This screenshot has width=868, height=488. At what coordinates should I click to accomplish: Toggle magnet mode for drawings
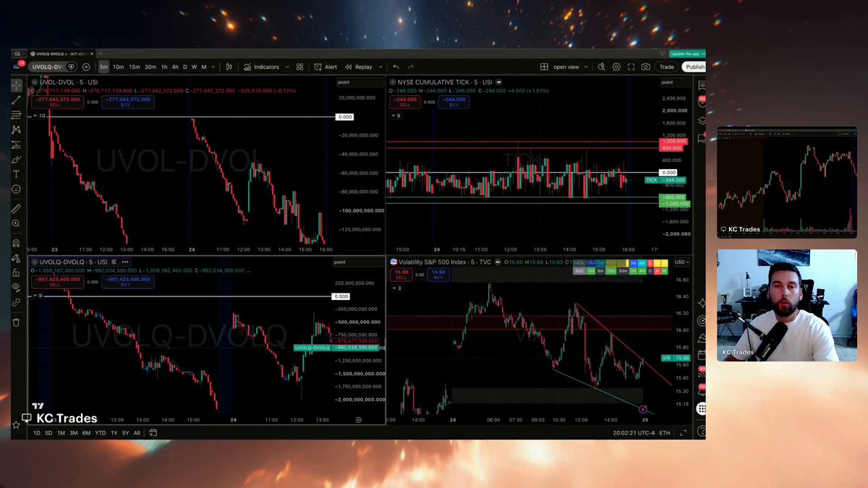coord(16,243)
